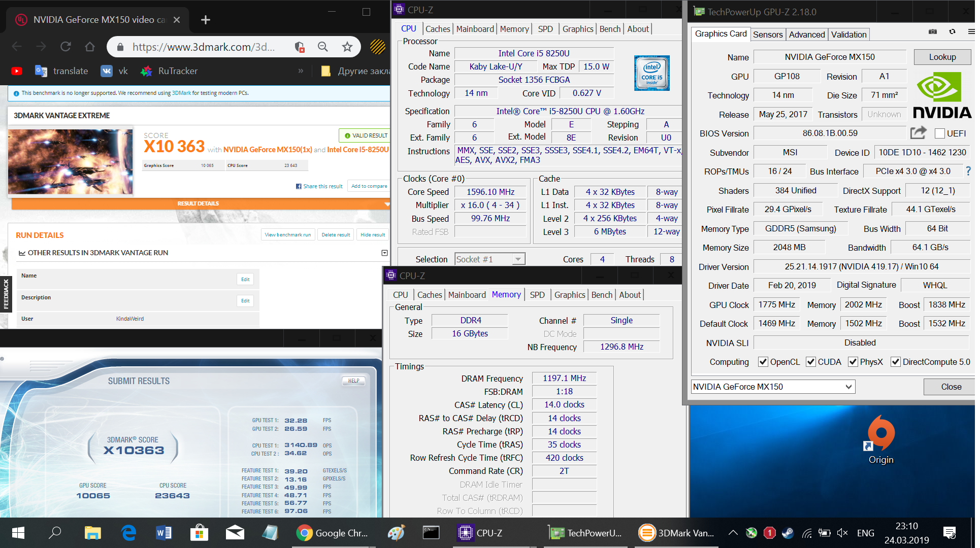Click the Delete result button
This screenshot has width=980, height=548.
click(x=336, y=235)
